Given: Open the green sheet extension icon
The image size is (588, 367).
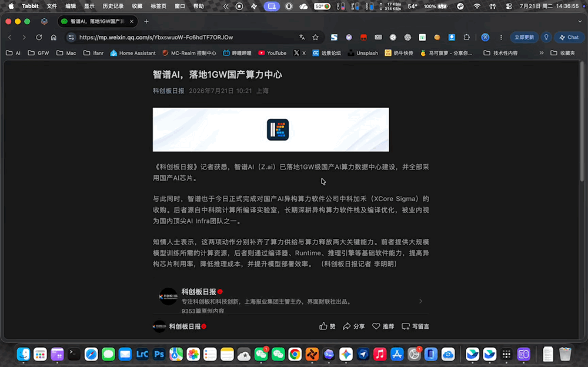Looking at the screenshot, I should click(422, 37).
